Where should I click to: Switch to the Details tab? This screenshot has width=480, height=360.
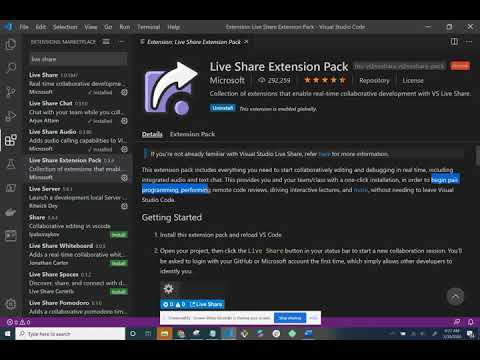[152, 134]
